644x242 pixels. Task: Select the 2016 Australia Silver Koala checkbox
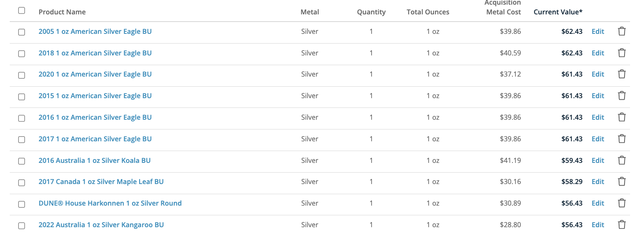(x=22, y=161)
